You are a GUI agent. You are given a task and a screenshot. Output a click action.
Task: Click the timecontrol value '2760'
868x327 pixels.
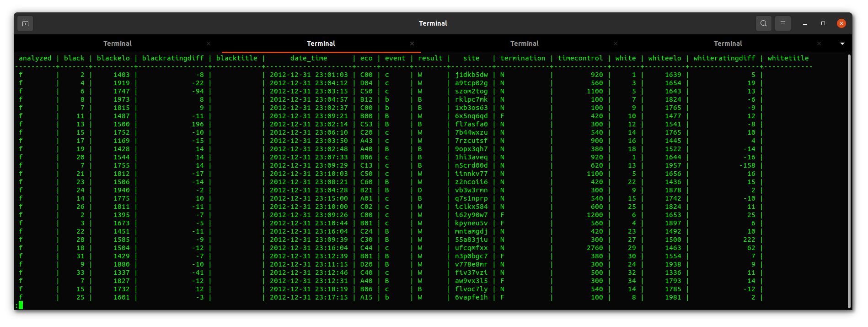(x=595, y=248)
